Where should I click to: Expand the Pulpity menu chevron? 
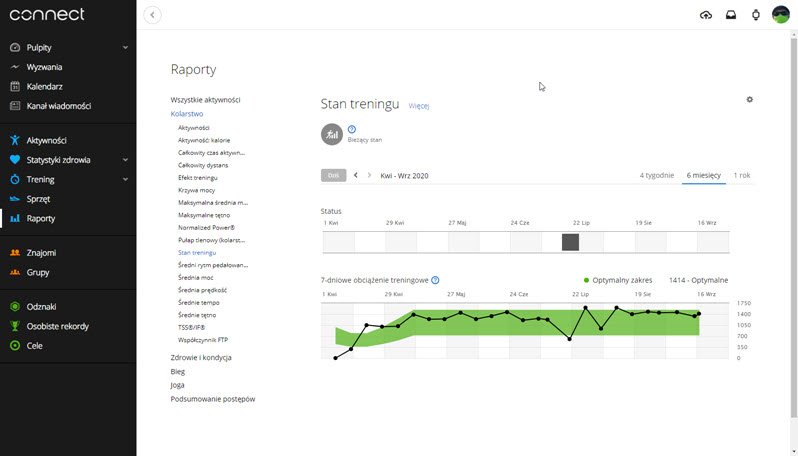coord(125,47)
